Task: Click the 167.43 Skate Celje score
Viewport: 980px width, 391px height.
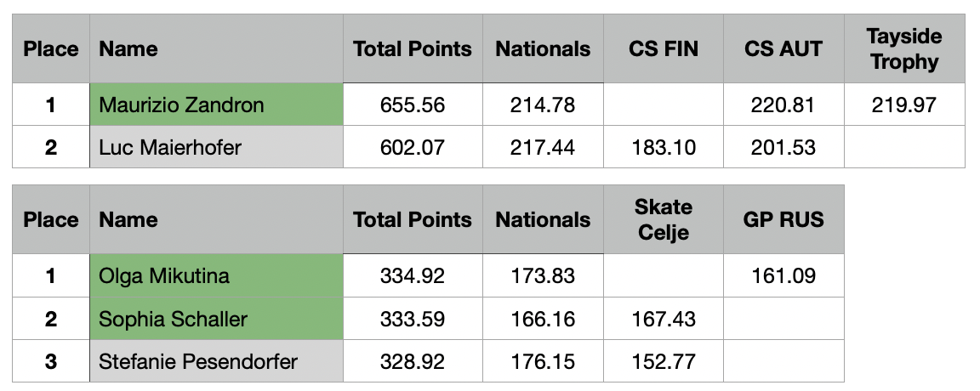Action: [x=664, y=319]
